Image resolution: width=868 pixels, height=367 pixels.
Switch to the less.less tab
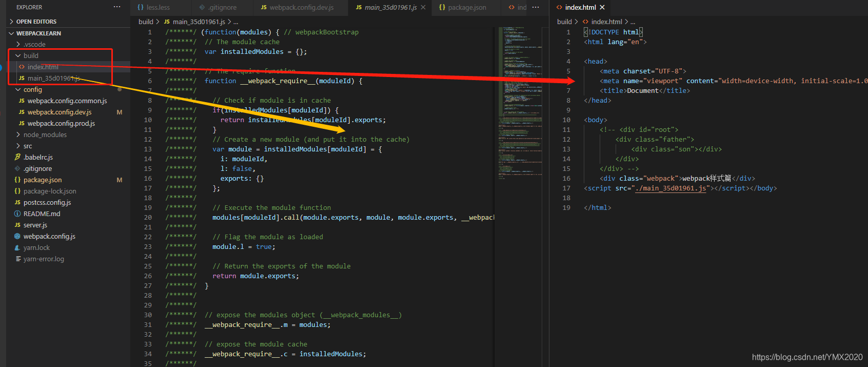(x=161, y=7)
